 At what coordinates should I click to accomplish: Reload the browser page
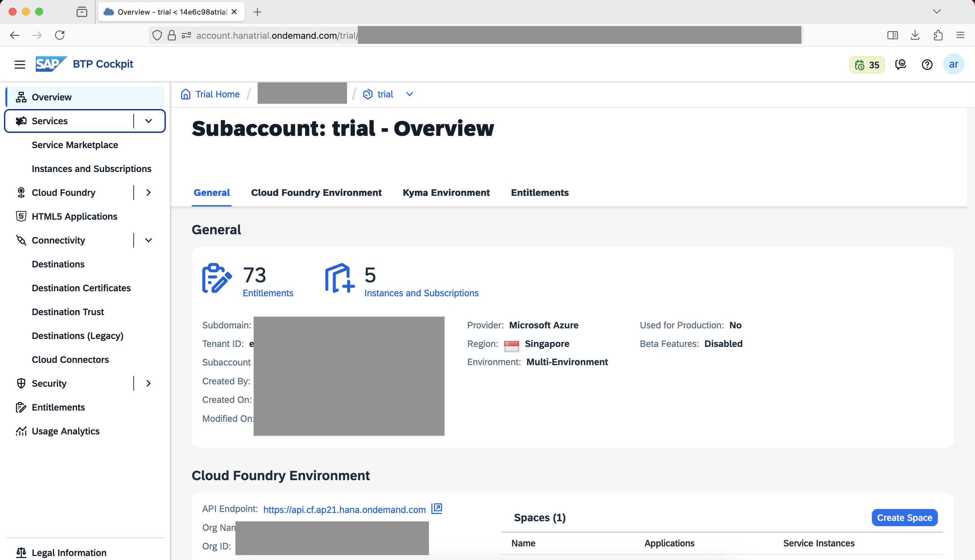tap(60, 35)
